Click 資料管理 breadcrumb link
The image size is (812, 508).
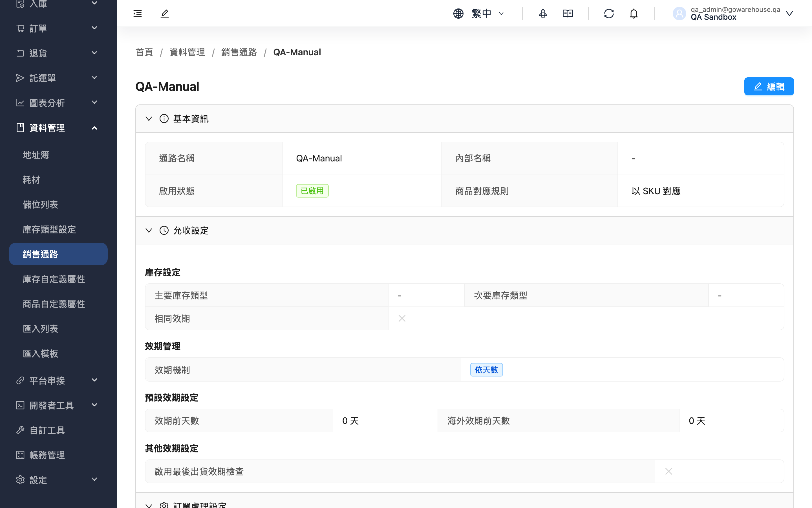coord(187,52)
